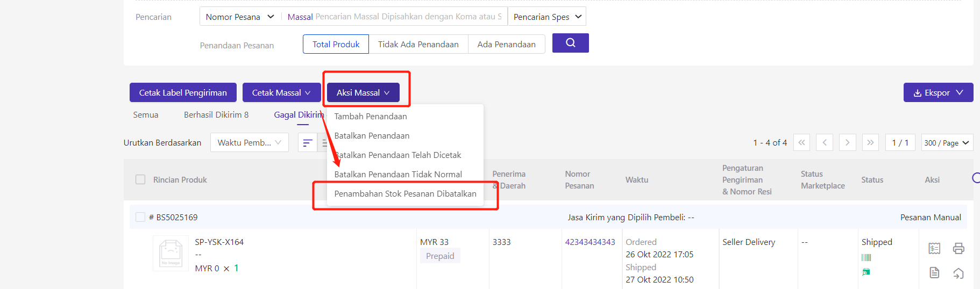
Task: Click the Massal bulk search label
Action: click(300, 17)
